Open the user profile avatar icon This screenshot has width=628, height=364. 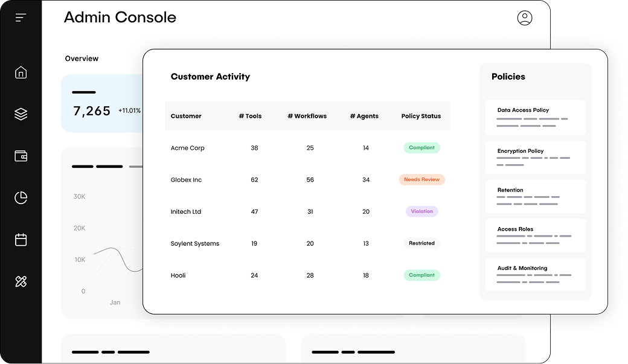click(525, 18)
